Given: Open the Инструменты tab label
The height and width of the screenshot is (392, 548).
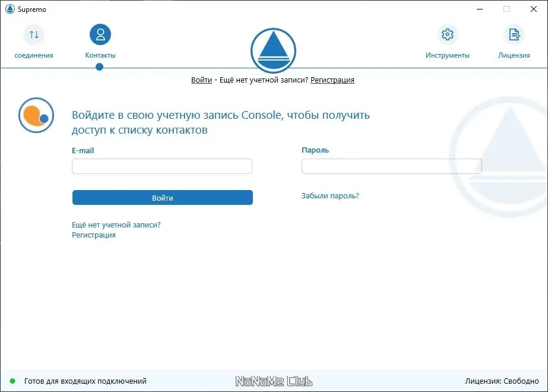Looking at the screenshot, I should coord(447,55).
